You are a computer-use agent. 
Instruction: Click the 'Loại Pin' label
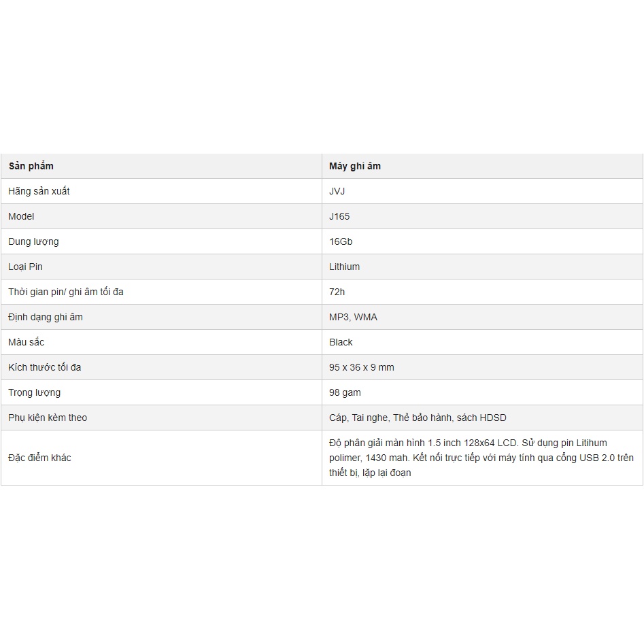point(25,267)
